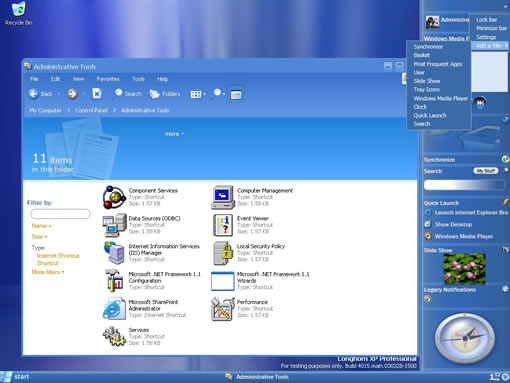Open the Forward history dropdown arrow
Viewport: 510px width, 383px height.
tap(84, 94)
